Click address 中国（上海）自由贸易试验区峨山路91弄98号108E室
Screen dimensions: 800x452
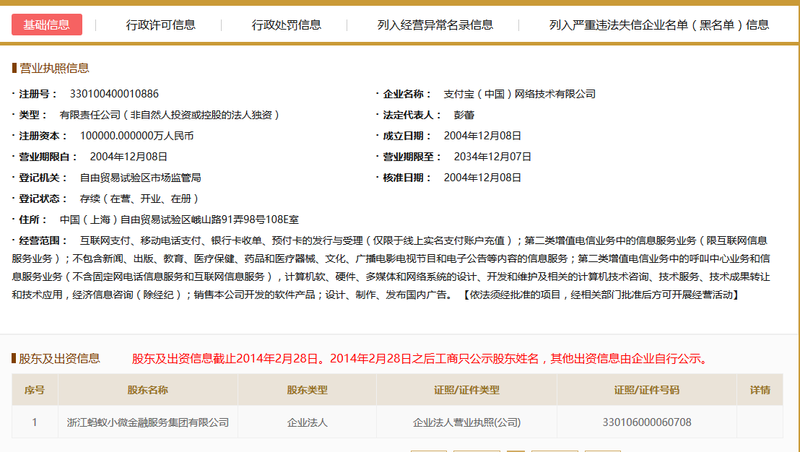pyautogui.click(x=179, y=219)
